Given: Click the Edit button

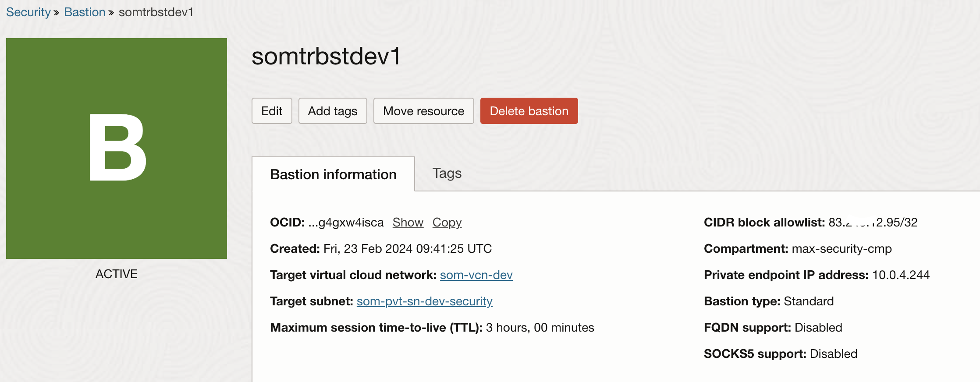Looking at the screenshot, I should (x=272, y=111).
